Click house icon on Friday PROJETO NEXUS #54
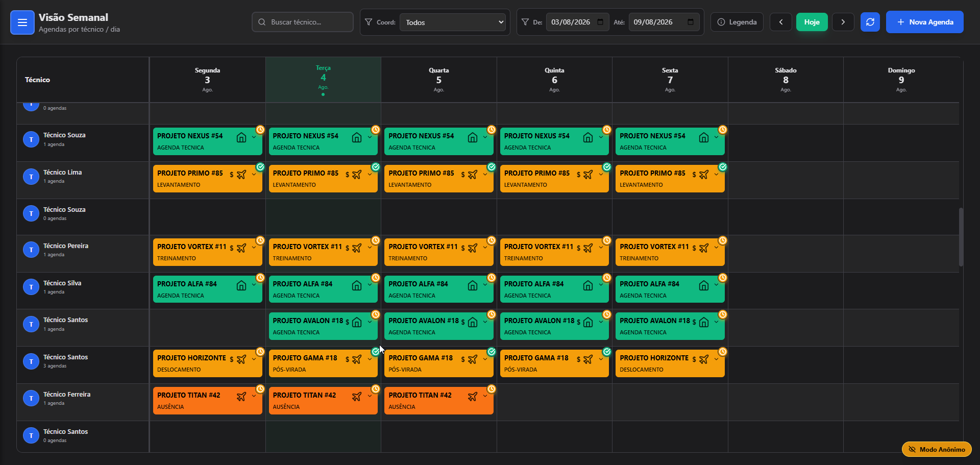980x465 pixels. pos(704,137)
